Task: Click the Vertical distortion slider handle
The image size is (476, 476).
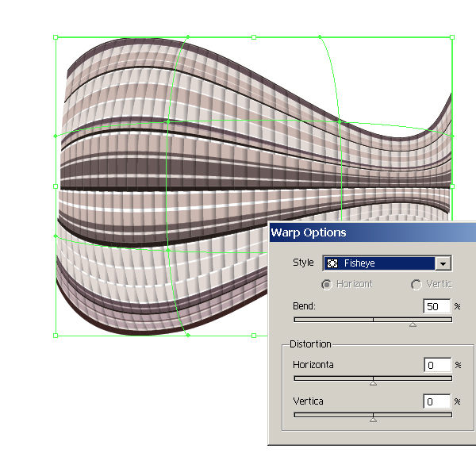Action: 373,420
